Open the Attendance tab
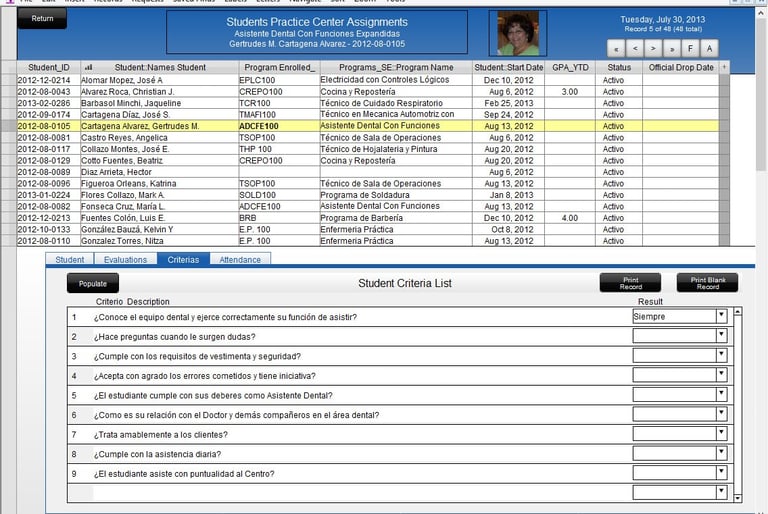Viewport: 768px width, 514px height. [240, 259]
